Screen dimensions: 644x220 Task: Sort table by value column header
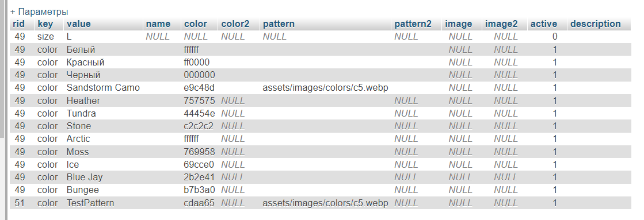(79, 24)
